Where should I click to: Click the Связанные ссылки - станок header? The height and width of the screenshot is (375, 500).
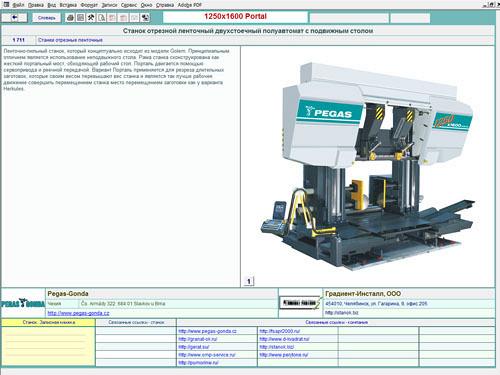click(136, 322)
